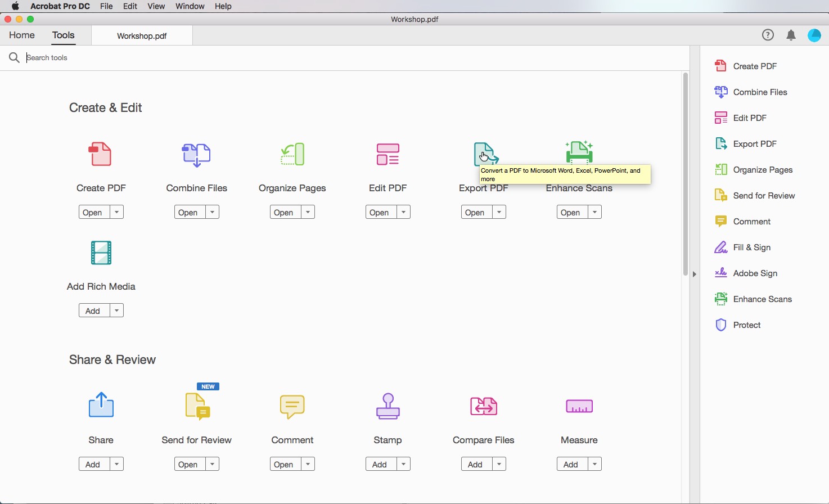
Task: Click the Edit PDF tool icon
Action: tap(388, 154)
